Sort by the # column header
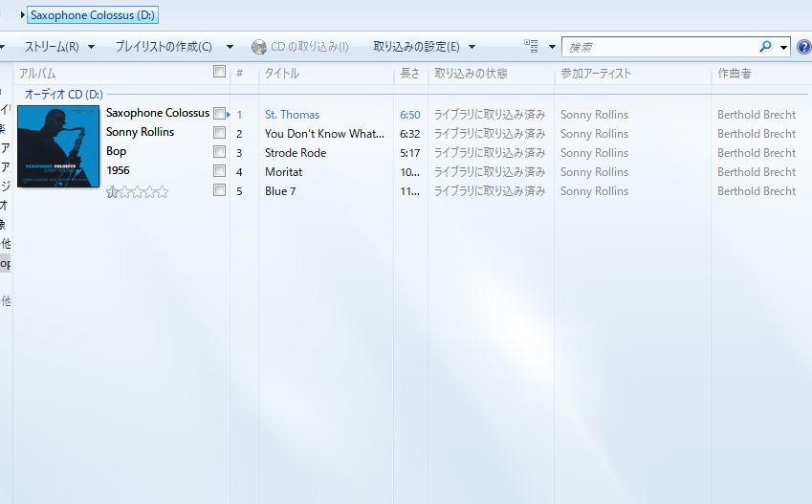The height and width of the screenshot is (504, 812). (x=239, y=73)
